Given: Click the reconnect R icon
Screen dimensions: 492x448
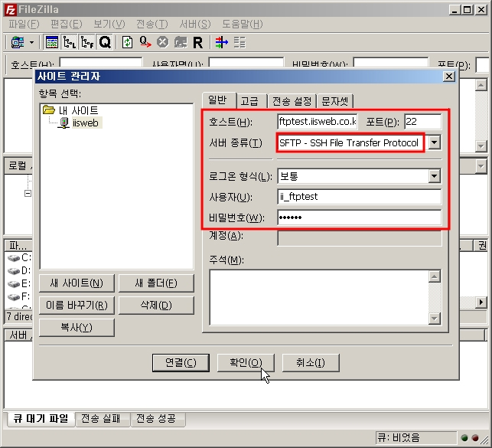Looking at the screenshot, I should 197,42.
